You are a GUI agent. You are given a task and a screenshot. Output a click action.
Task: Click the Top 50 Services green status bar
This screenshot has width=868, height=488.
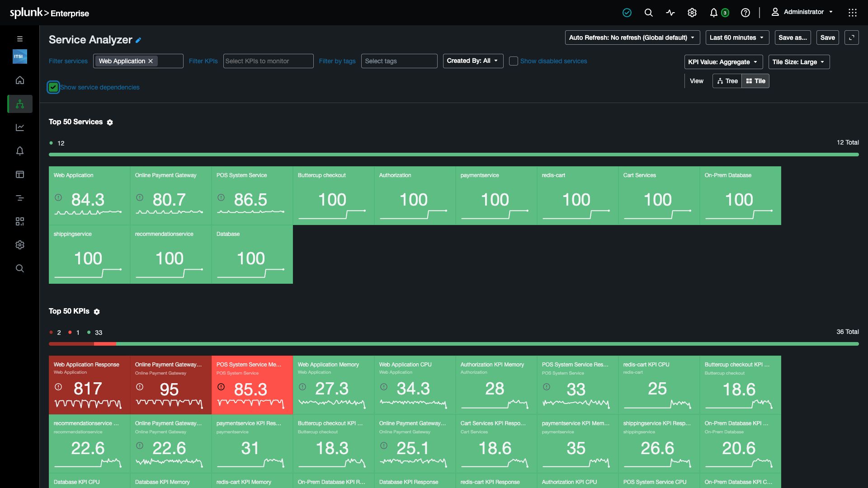pos(453,155)
